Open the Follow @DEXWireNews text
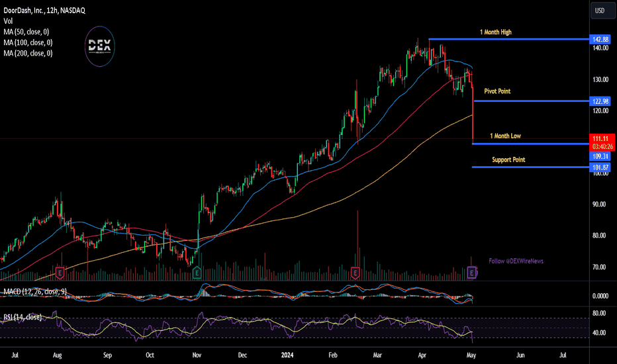The height and width of the screenshot is (364, 617). [516, 261]
